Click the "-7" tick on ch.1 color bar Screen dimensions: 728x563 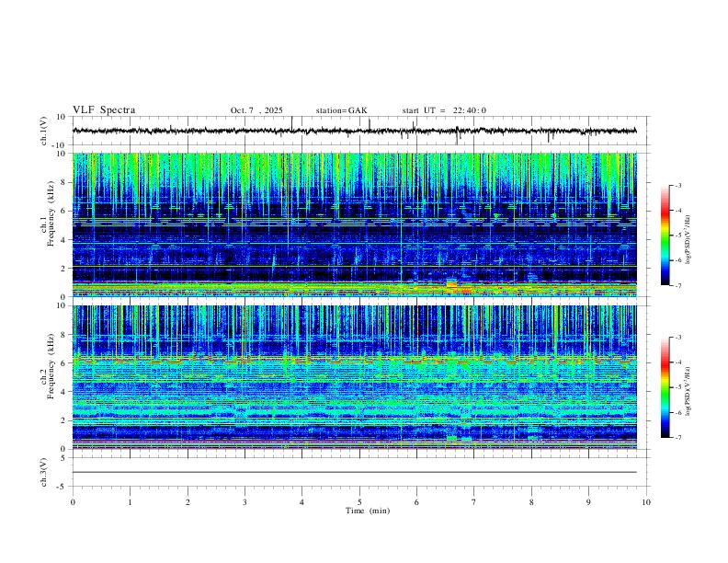click(678, 285)
